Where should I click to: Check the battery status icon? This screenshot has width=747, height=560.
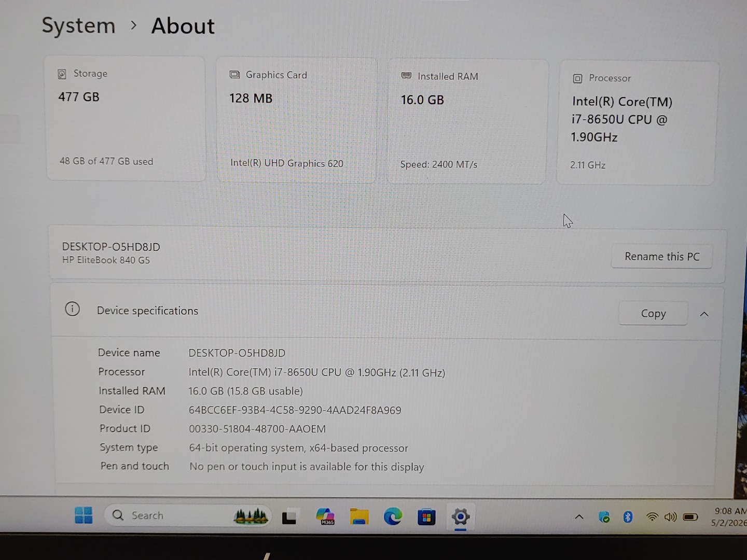tap(690, 517)
